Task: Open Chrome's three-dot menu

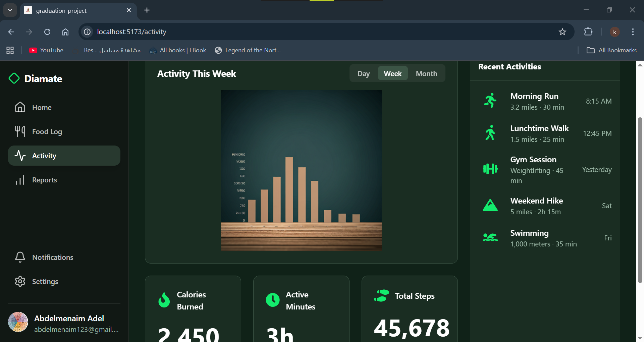Action: pos(633,32)
